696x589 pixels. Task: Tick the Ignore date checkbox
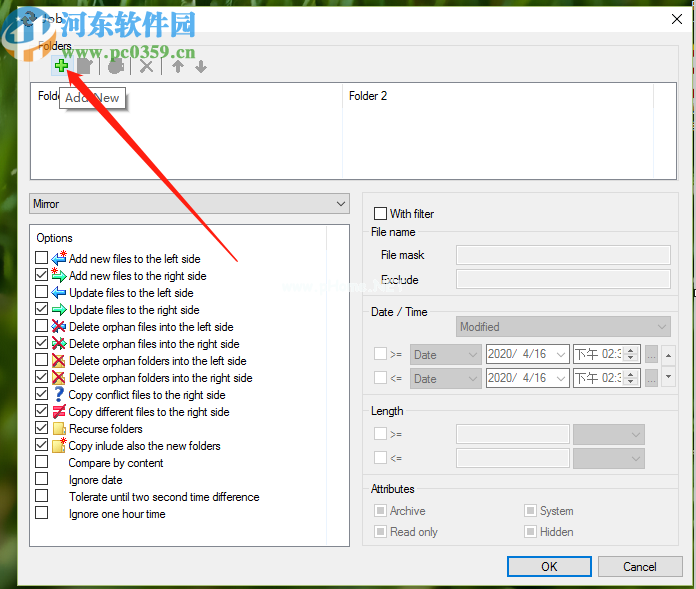pos(41,480)
